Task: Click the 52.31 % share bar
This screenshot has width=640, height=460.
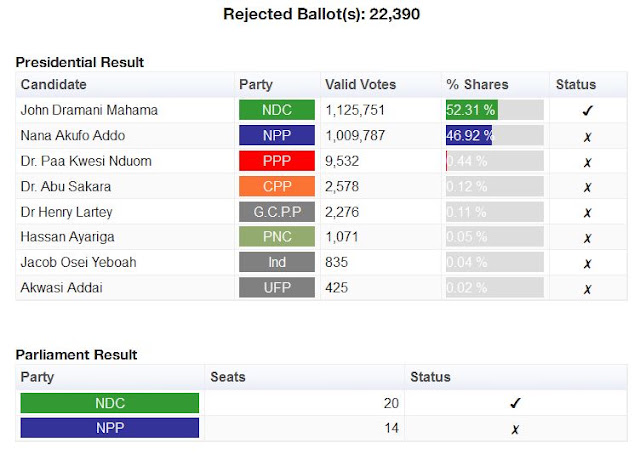Action: 495,110
